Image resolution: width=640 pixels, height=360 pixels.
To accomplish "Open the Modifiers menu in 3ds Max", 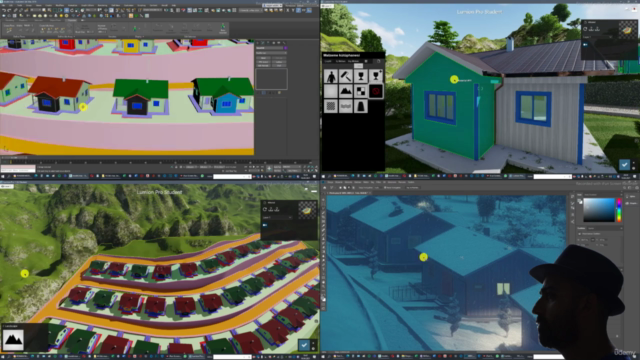I will [x=60, y=5].
